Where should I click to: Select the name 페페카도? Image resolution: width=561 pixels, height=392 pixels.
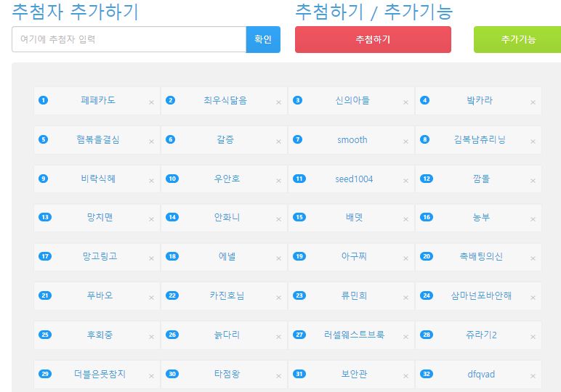98,100
